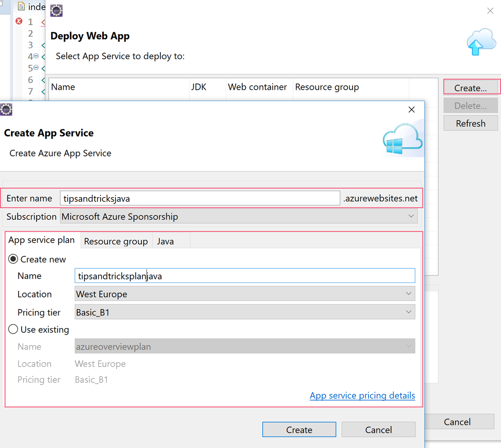Open the azureoverviewplan existing plan dropdown
The image size is (501, 448).
(245, 346)
